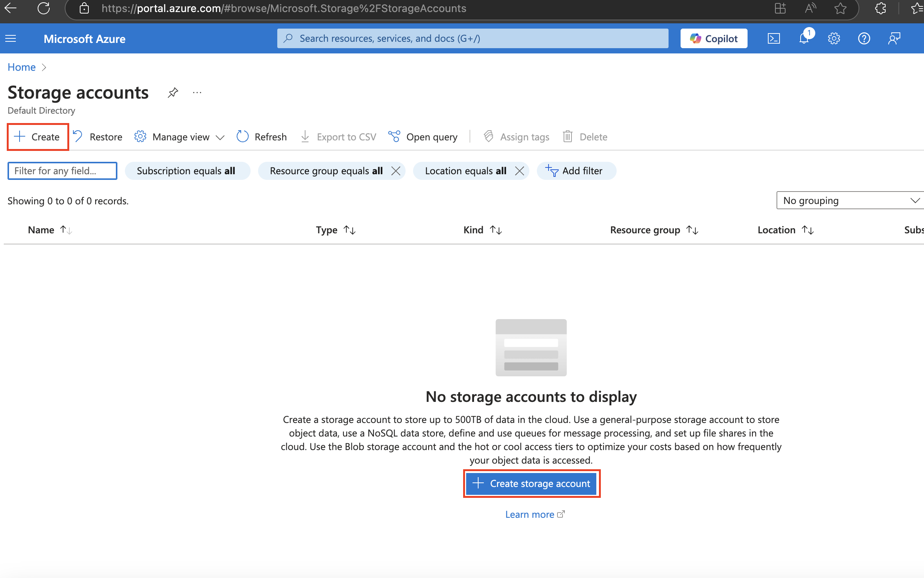Remove the Resource group filter with its X
The image size is (924, 578).
click(x=396, y=171)
